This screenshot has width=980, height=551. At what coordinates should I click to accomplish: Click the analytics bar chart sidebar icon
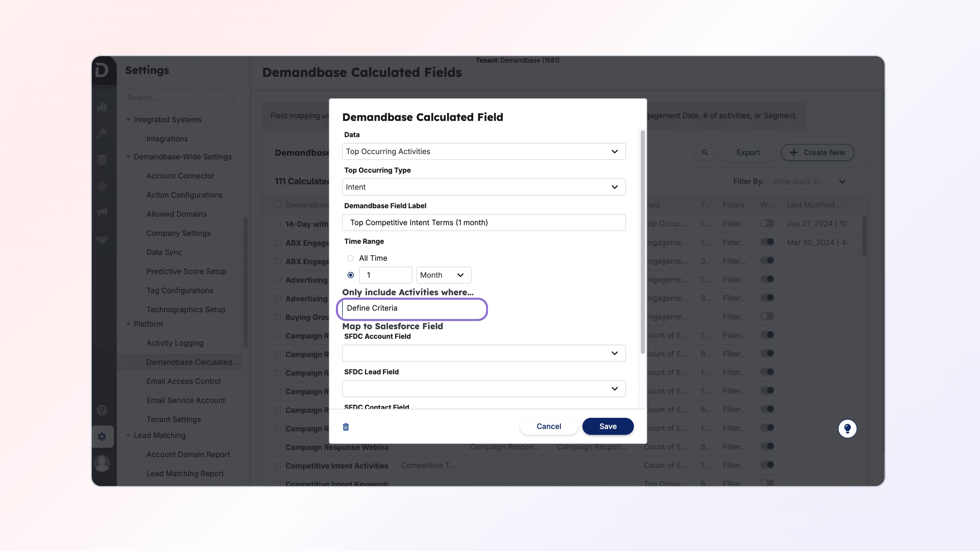pos(102,107)
